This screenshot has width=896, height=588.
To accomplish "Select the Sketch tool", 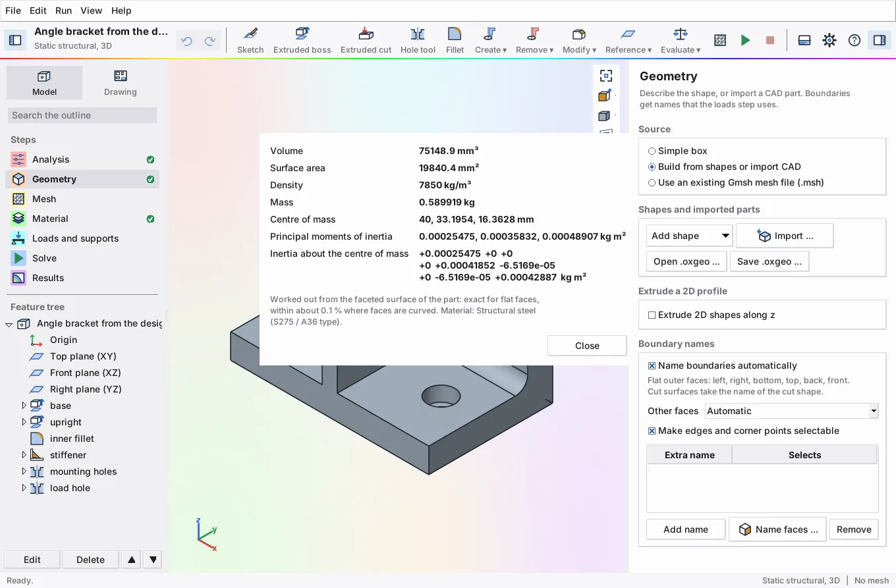I will tap(250, 41).
